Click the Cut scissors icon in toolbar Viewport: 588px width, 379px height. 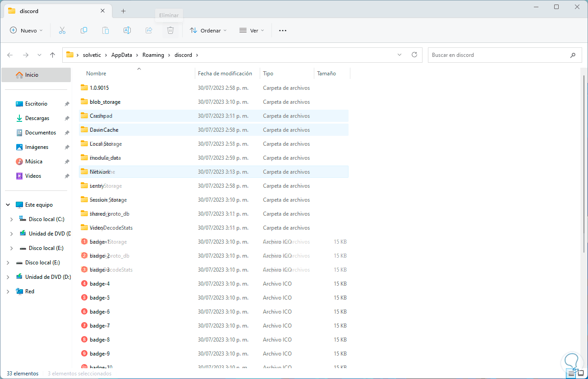(62, 30)
